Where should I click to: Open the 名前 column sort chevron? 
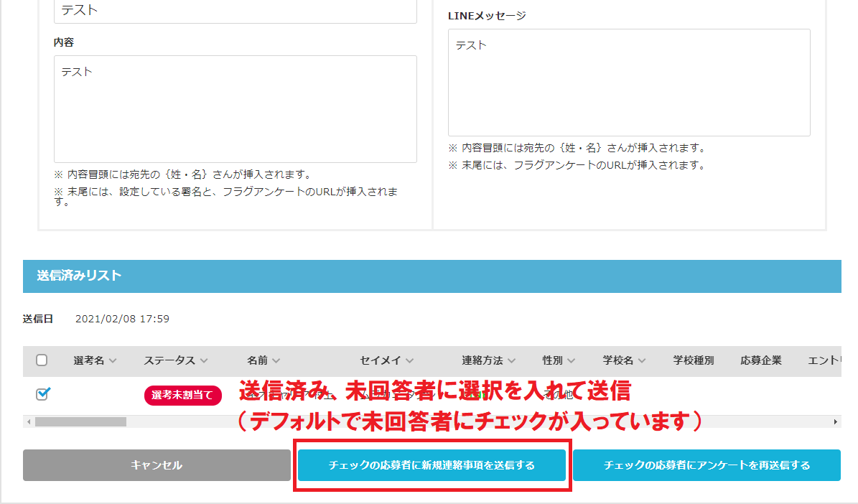pos(276,361)
